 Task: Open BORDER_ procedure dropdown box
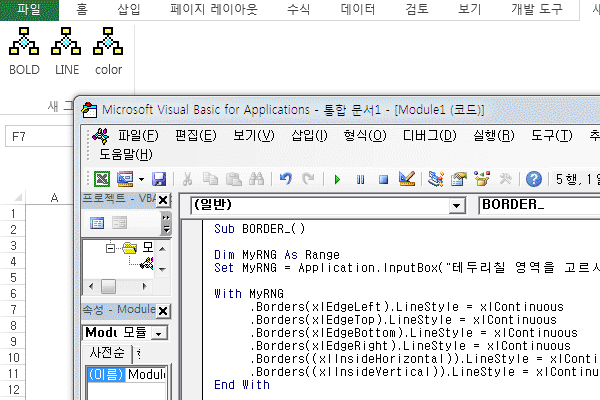click(539, 205)
